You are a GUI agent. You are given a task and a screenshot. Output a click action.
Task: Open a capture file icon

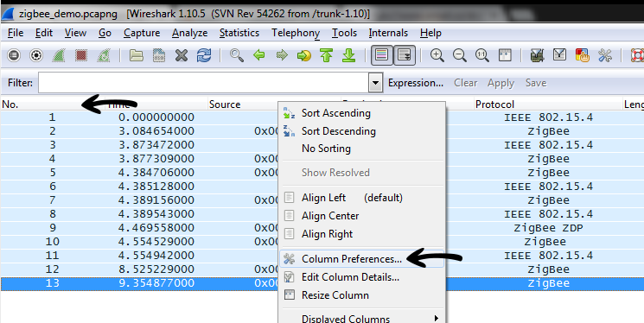point(137,55)
